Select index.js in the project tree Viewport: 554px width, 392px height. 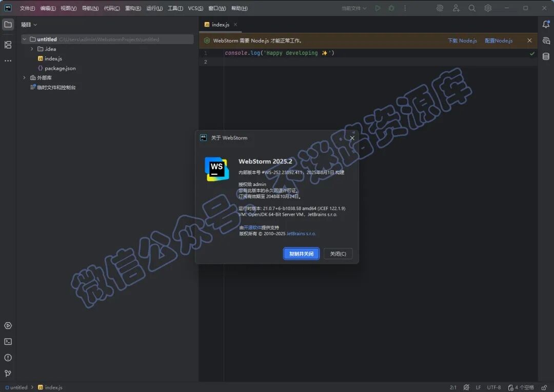pos(53,58)
